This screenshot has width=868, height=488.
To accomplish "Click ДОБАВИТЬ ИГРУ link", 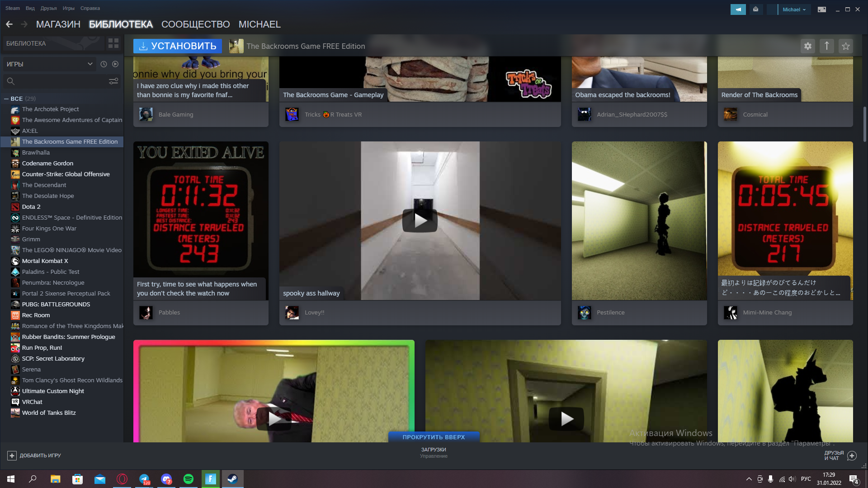I will click(x=40, y=455).
